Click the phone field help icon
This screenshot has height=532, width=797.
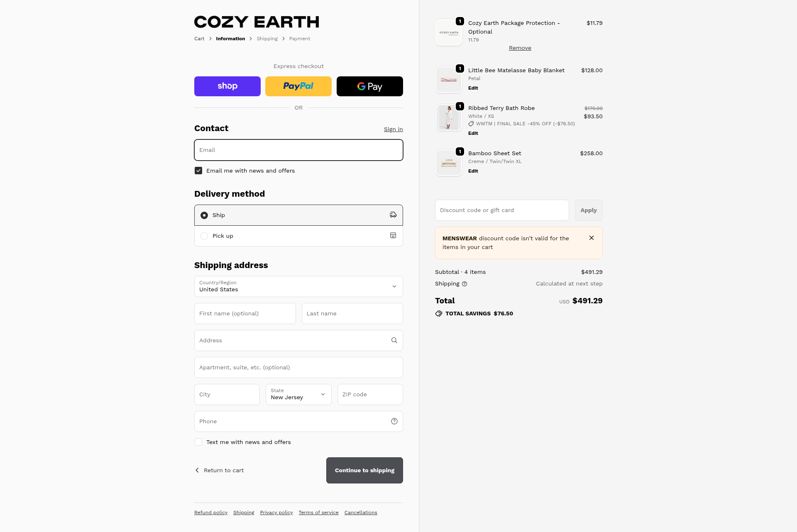pos(394,421)
